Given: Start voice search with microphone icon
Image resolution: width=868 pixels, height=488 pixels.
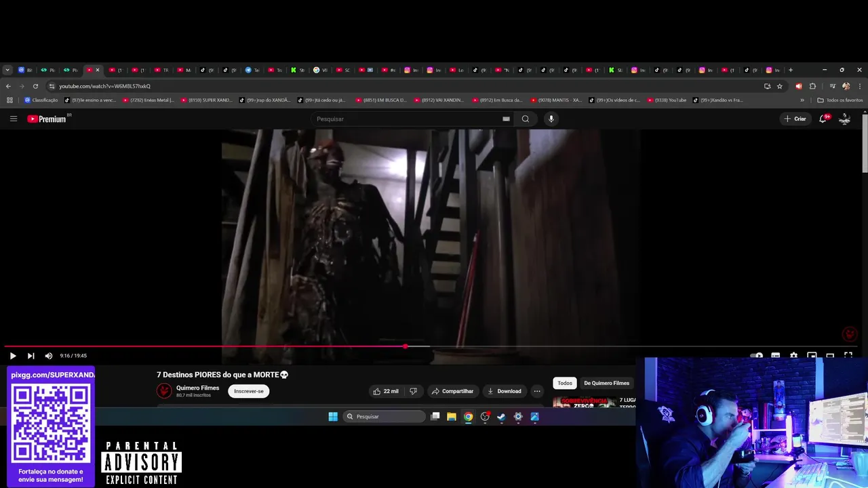Looking at the screenshot, I should pos(551,119).
